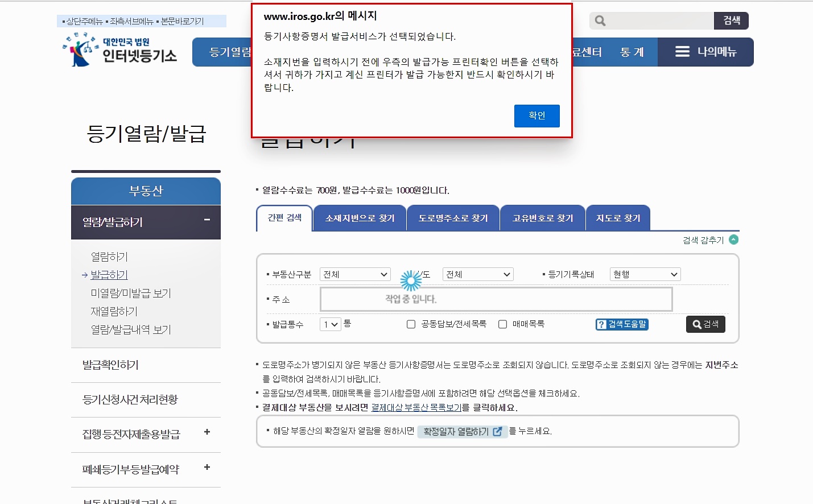This screenshot has width=813, height=504.
Task: Change the 발급통수 count dropdown
Action: click(x=329, y=324)
